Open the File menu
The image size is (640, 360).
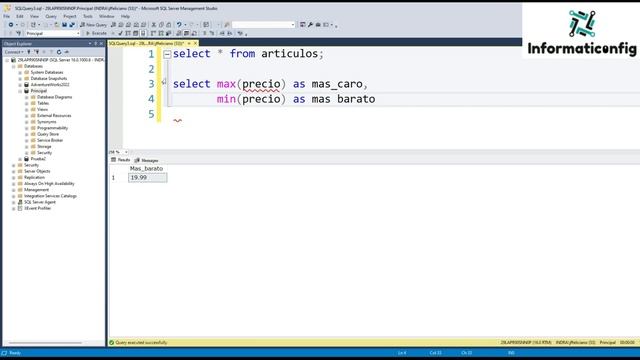tap(7, 16)
